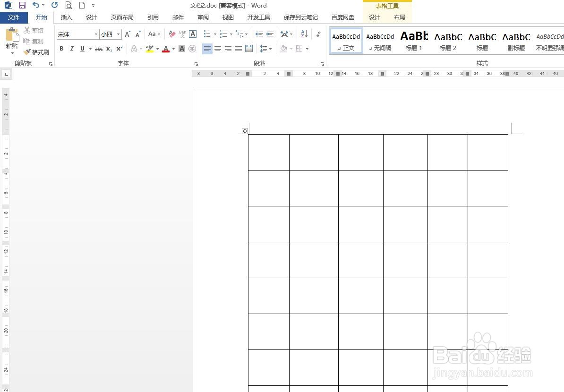Align paragraph to the right
Viewport: 564px width, 392px height.
click(x=228, y=49)
